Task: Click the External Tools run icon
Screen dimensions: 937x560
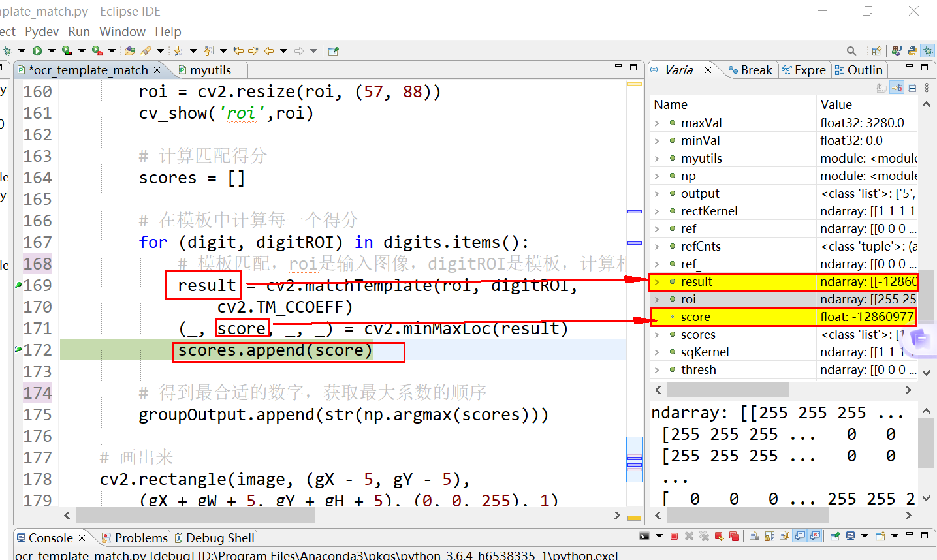Action: [x=97, y=51]
